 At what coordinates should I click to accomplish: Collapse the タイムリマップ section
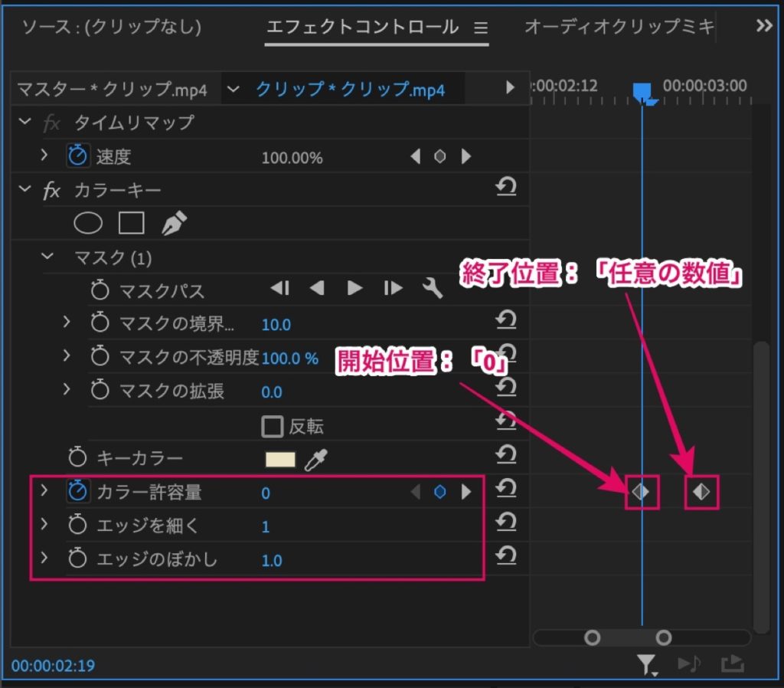pos(25,122)
